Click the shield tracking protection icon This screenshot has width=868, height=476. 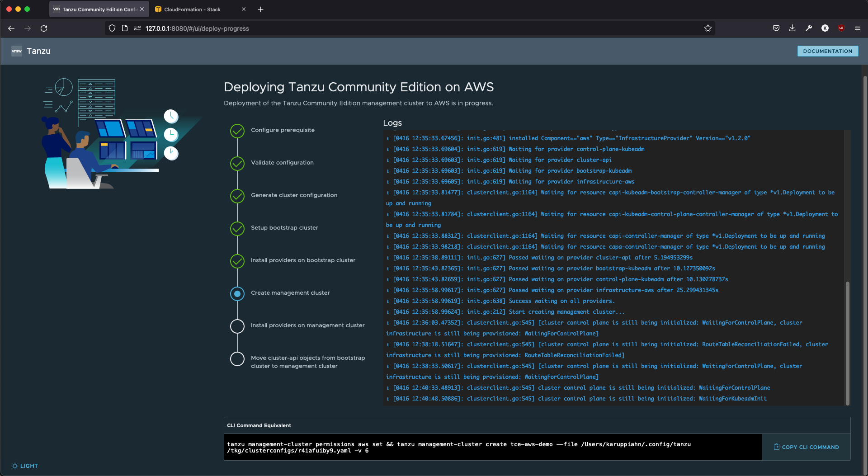click(x=112, y=28)
